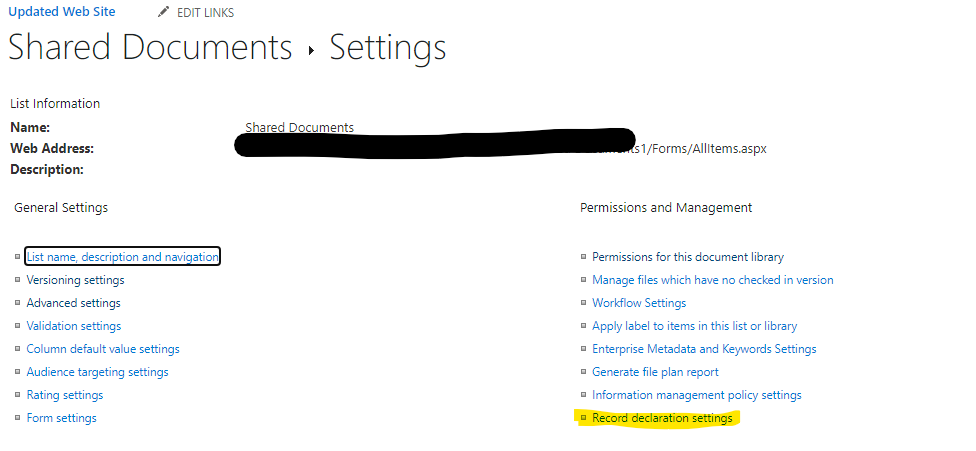Screen dimensions: 976x451
Task: Open Information management policy settings
Action: coord(697,395)
